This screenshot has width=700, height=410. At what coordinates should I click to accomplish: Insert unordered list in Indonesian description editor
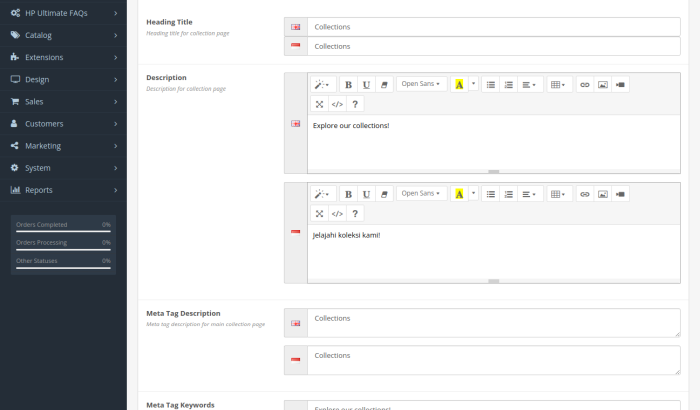(x=491, y=194)
